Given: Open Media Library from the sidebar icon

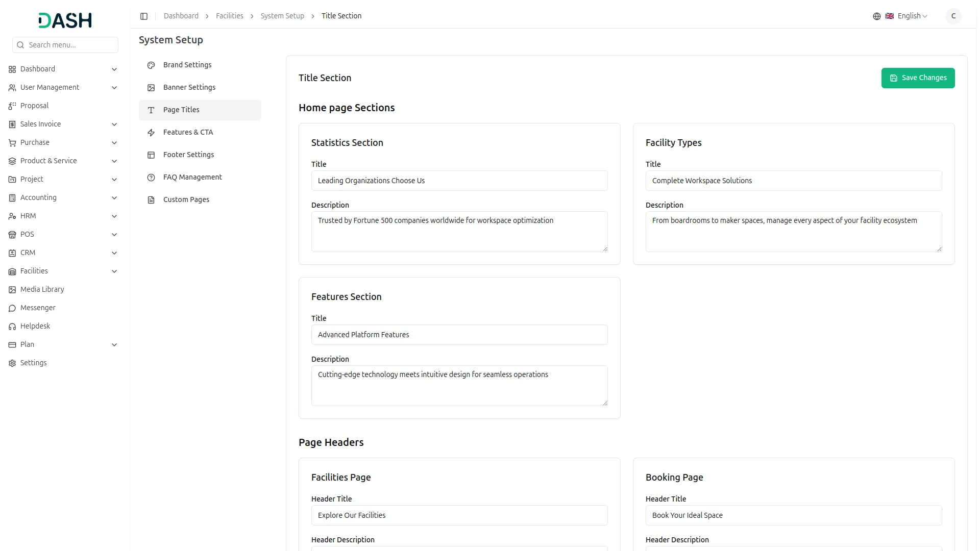Looking at the screenshot, I should 12,290.
